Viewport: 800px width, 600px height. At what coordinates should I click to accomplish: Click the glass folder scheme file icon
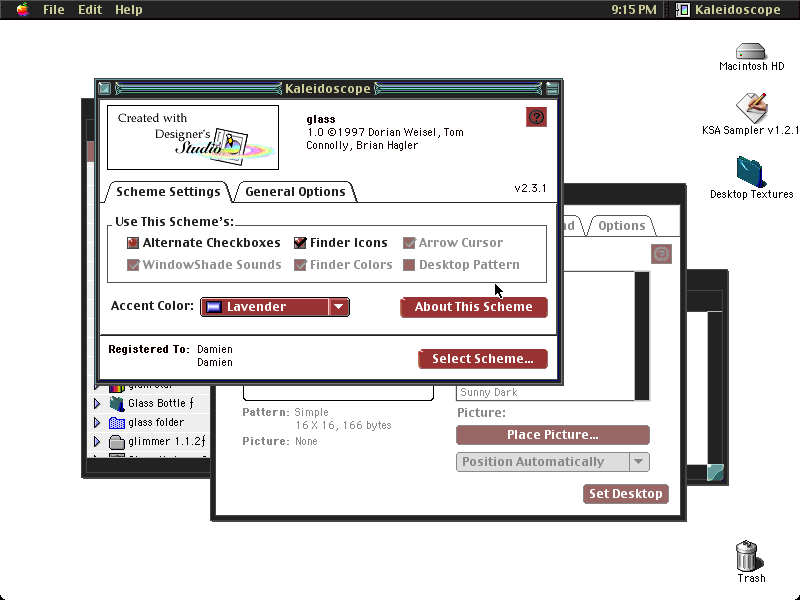[x=117, y=422]
